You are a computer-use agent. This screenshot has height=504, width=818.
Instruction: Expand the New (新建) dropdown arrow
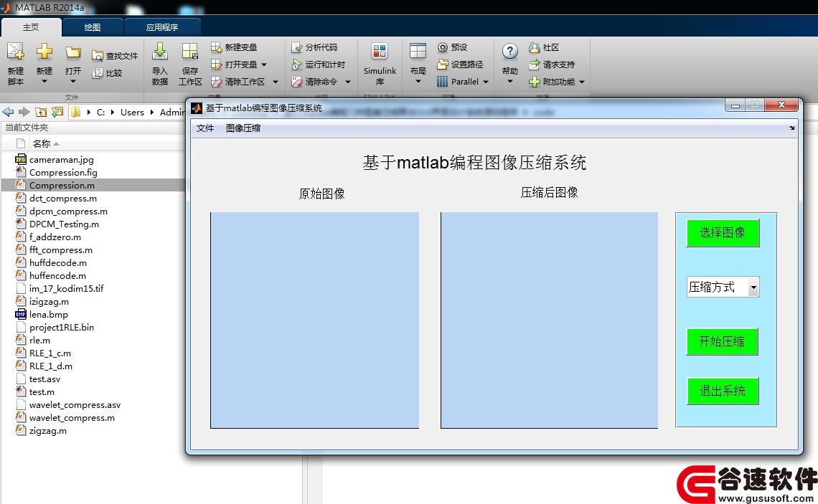coord(44,81)
